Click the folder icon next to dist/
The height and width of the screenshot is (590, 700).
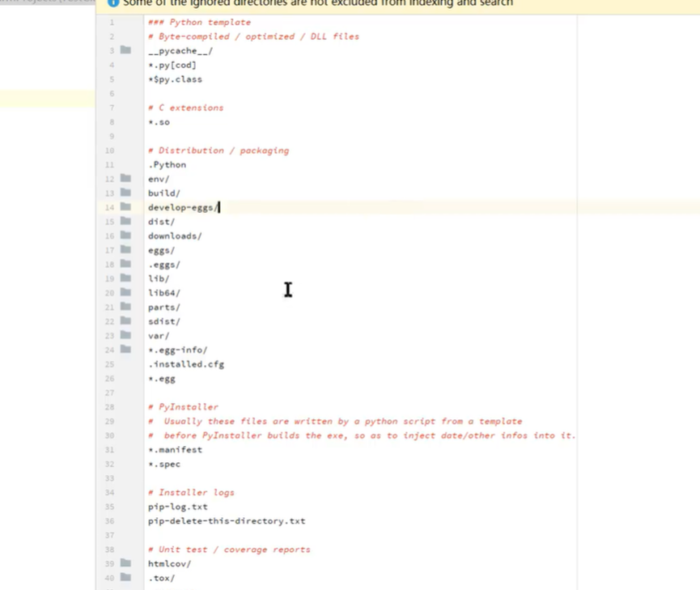[126, 221]
